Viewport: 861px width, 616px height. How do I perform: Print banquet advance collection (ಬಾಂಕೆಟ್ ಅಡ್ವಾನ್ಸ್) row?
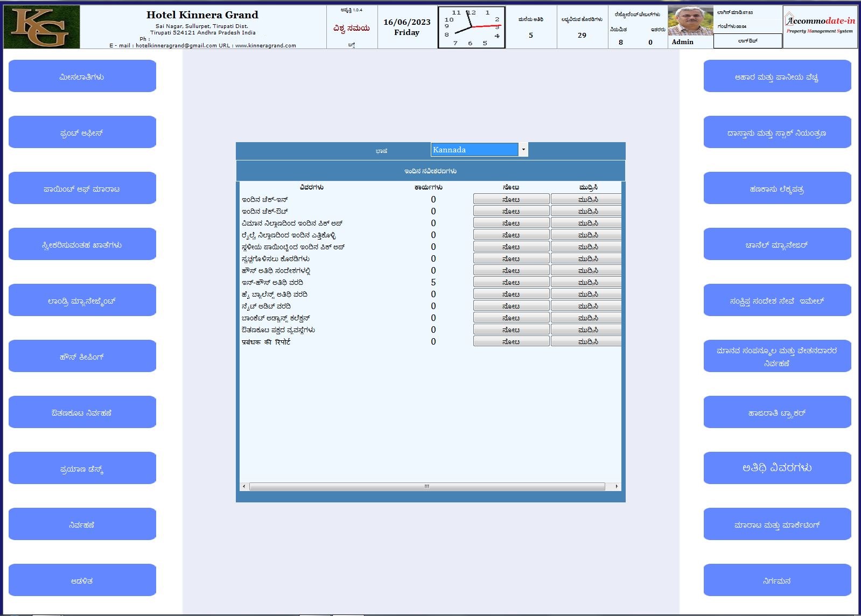(x=586, y=318)
